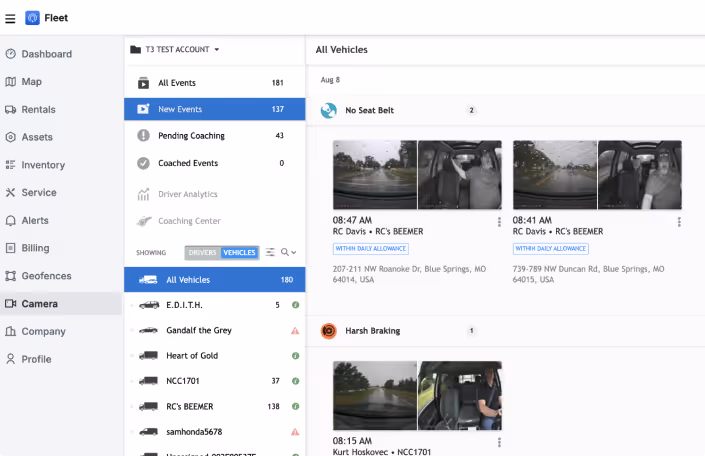This screenshot has height=456, width=705.
Task: Open the hamburger menu
Action: [10, 18]
